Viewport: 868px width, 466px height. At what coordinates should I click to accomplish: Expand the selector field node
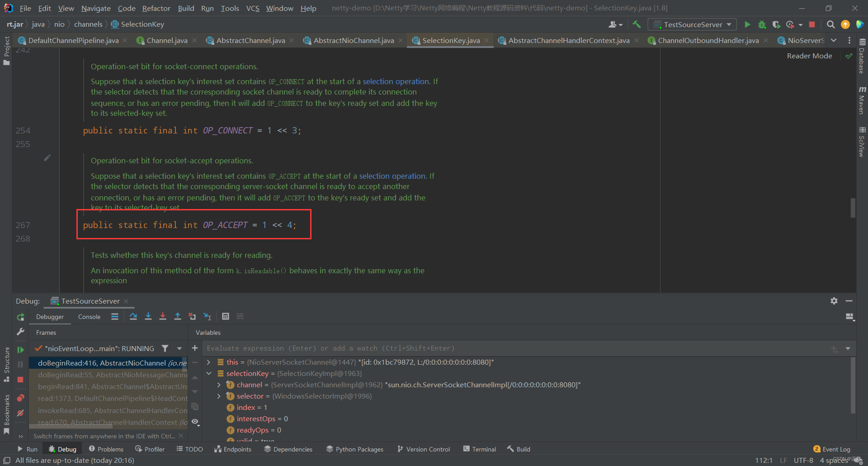219,396
